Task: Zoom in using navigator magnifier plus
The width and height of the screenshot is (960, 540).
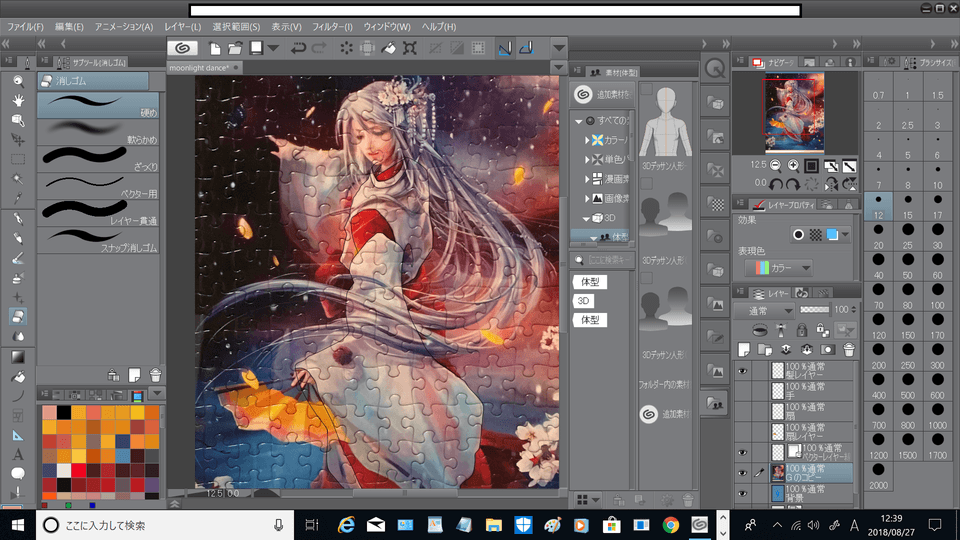Action: click(x=793, y=165)
